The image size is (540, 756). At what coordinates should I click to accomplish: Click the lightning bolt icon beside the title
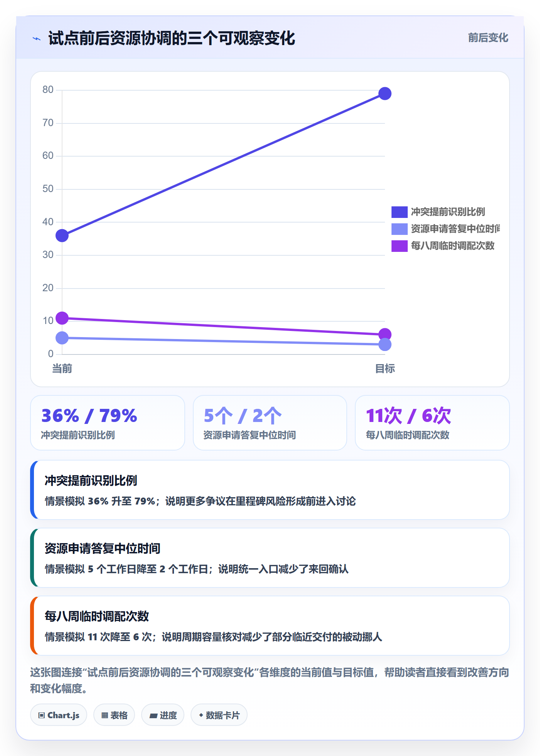click(37, 39)
